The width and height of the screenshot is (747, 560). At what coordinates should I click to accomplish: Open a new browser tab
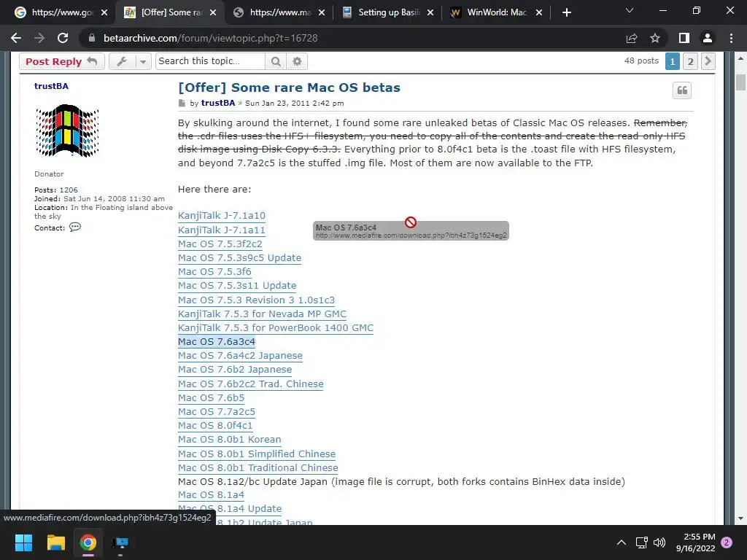tap(566, 12)
